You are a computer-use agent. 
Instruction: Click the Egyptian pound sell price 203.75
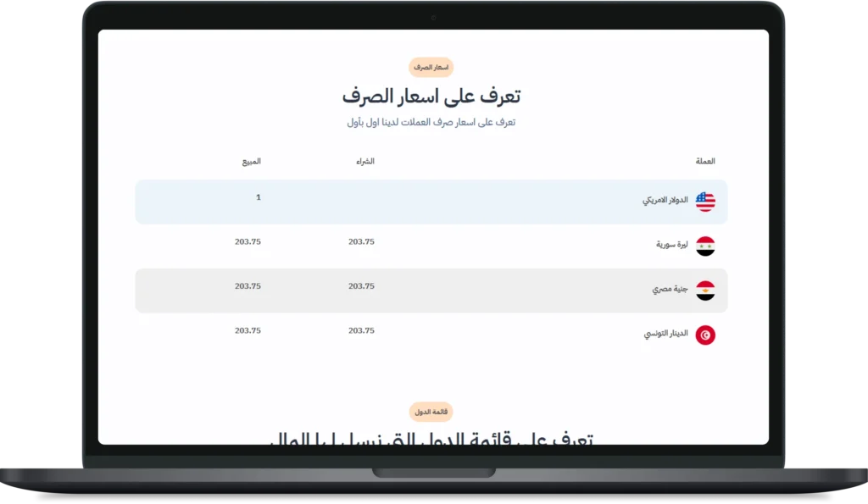[248, 286]
